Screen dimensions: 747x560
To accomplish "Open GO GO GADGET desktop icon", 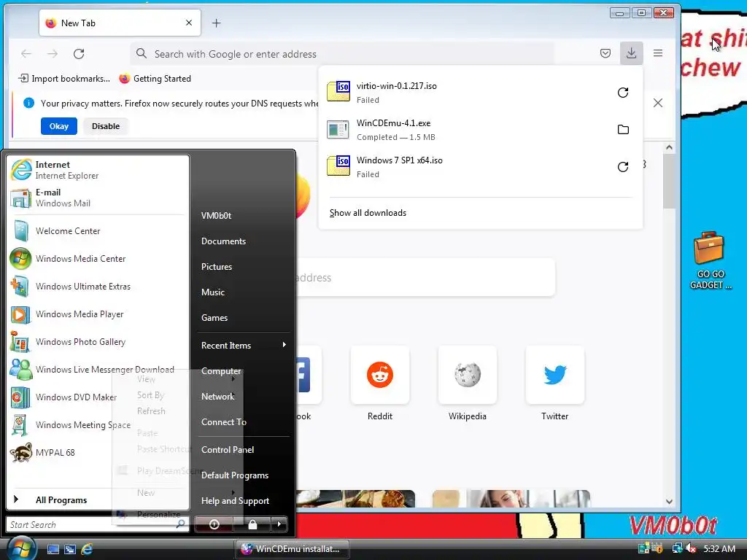I will coord(710,261).
